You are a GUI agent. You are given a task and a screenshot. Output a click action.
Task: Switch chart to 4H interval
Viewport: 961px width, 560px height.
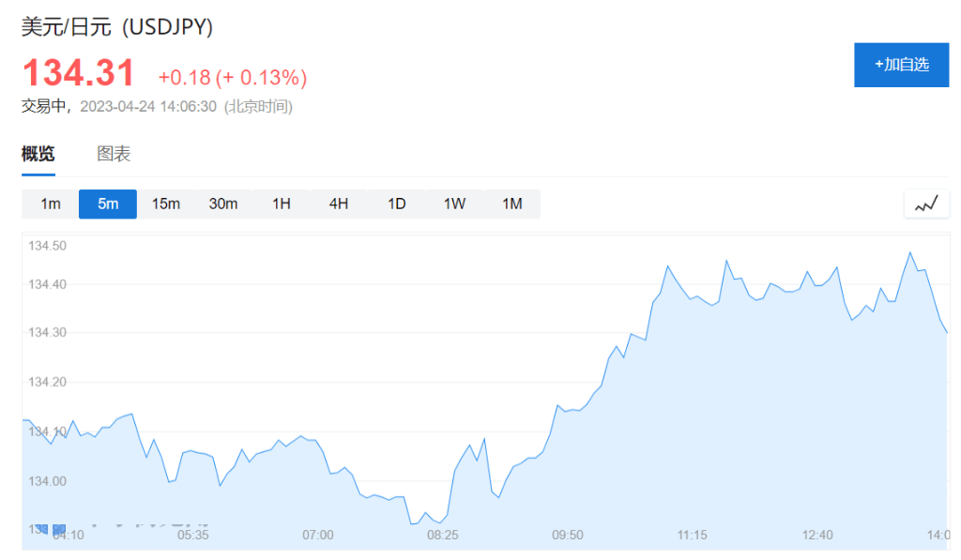click(339, 204)
